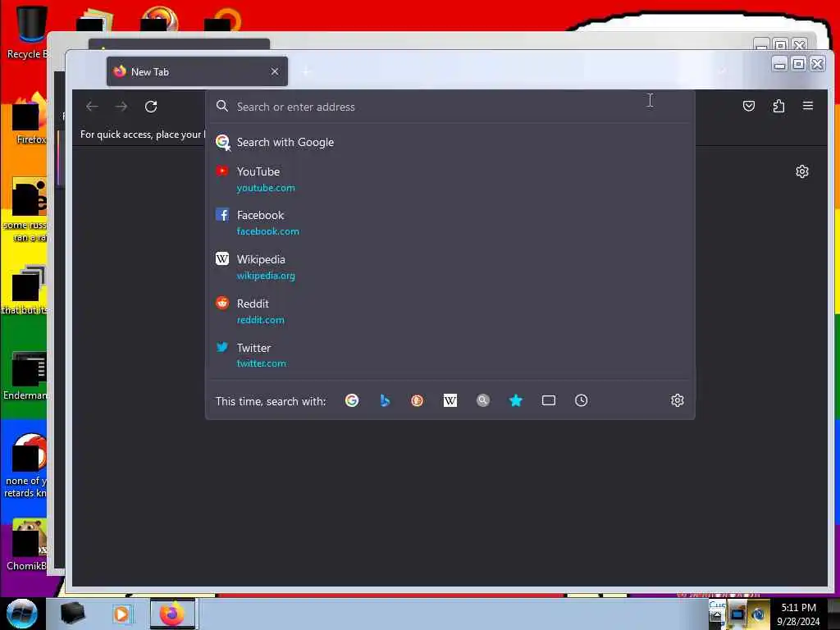This screenshot has height=630, width=840.
Task: Search this time with DuckDuckGo icon
Action: [x=417, y=400]
